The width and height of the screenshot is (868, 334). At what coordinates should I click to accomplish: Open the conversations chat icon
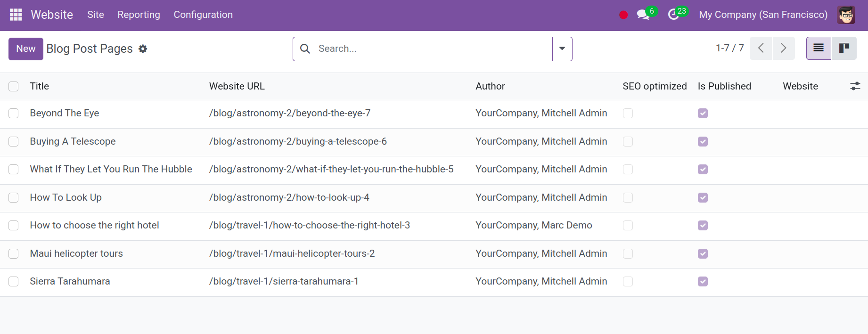[643, 15]
